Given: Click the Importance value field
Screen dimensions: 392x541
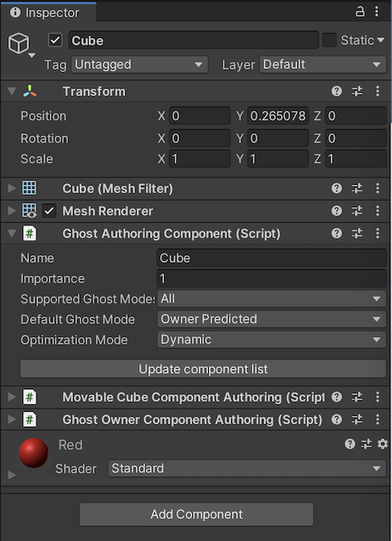Looking at the screenshot, I should coord(272,278).
